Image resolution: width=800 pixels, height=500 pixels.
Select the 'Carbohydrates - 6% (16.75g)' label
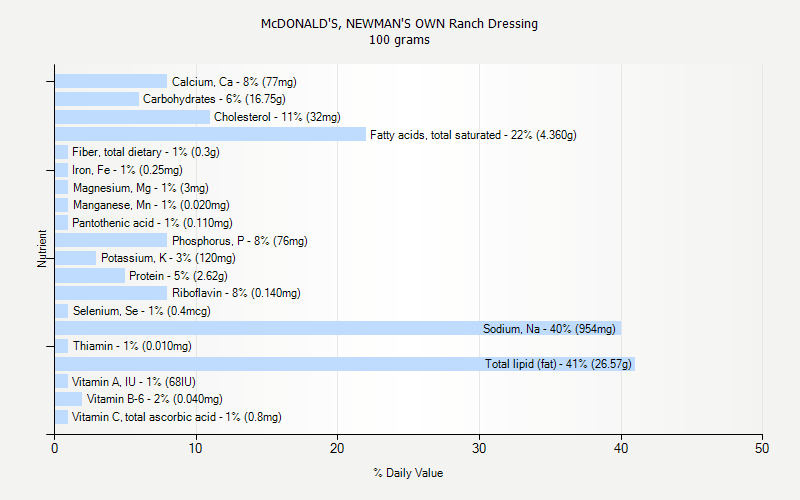tap(214, 99)
